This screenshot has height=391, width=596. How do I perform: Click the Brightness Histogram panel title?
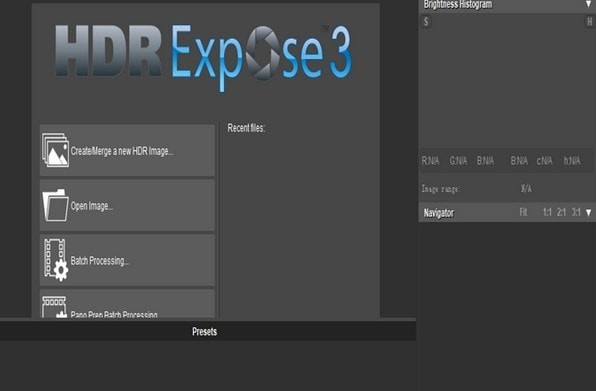pos(458,5)
